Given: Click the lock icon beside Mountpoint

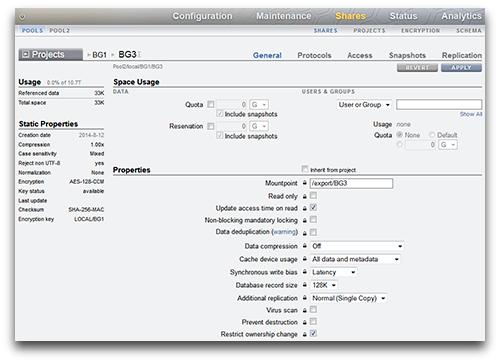Looking at the screenshot, I should coord(305,183).
